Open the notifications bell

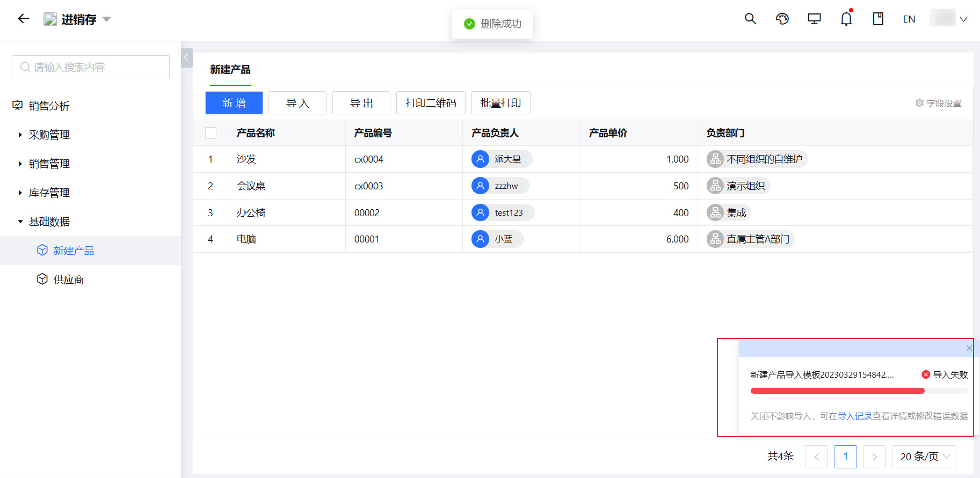[846, 19]
